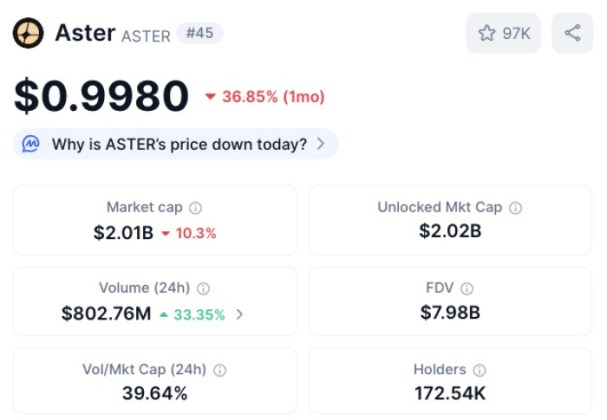Open the share options icon

(x=572, y=33)
